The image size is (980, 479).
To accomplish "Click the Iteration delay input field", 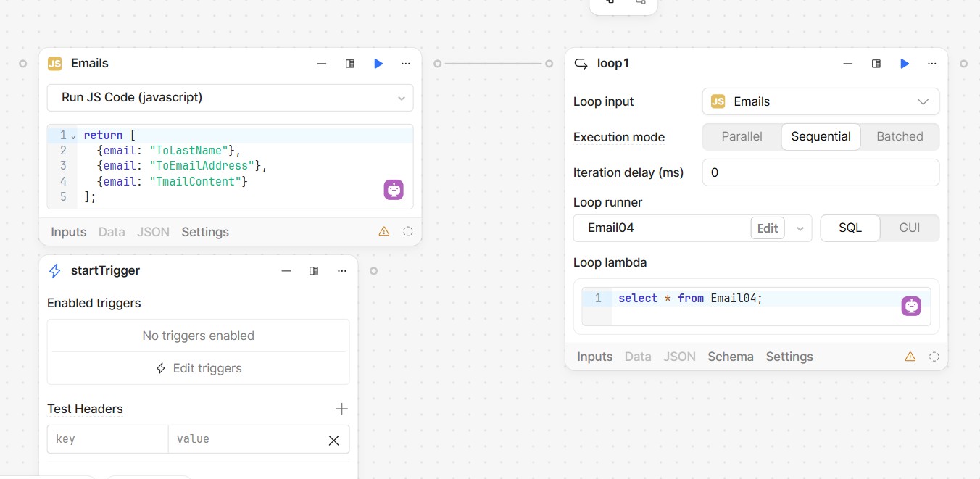I will pos(821,172).
